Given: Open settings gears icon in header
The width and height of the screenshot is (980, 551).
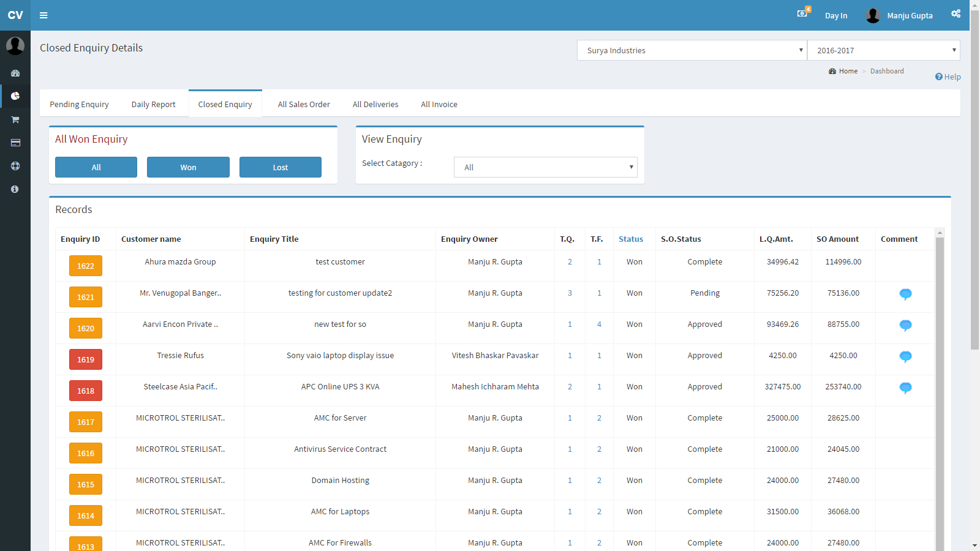Looking at the screenshot, I should [x=956, y=13].
